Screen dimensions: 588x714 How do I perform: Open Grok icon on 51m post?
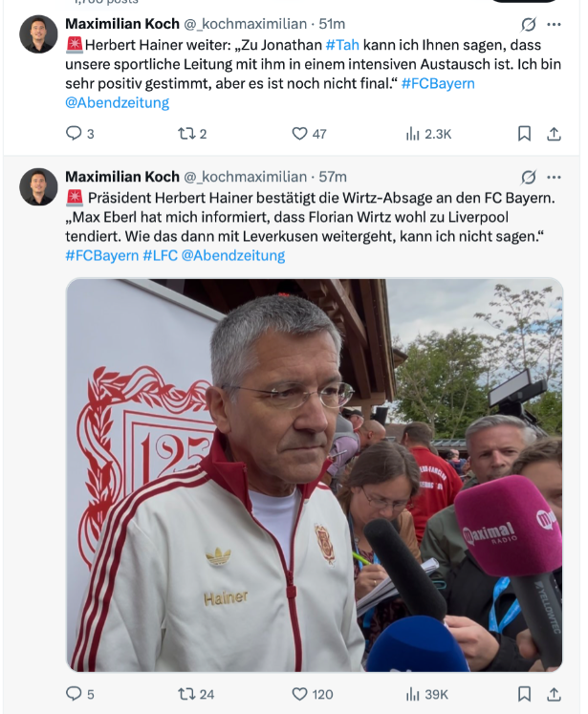tap(529, 24)
